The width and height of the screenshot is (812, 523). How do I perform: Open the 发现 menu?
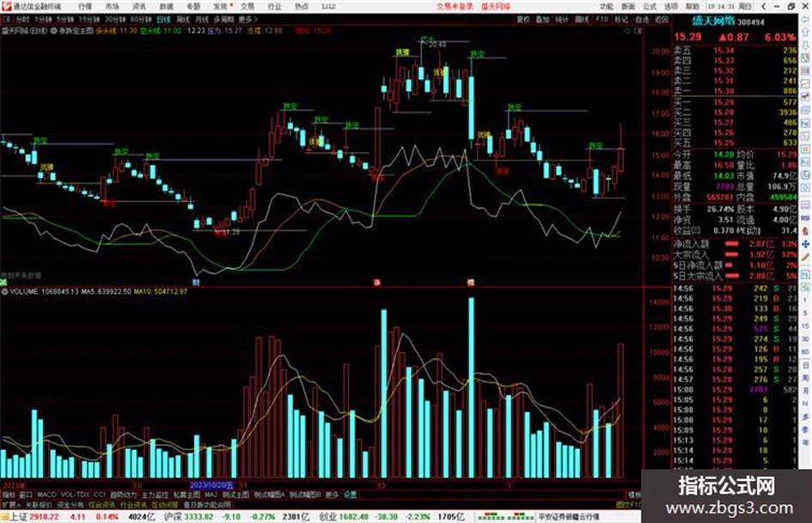tap(221, 7)
